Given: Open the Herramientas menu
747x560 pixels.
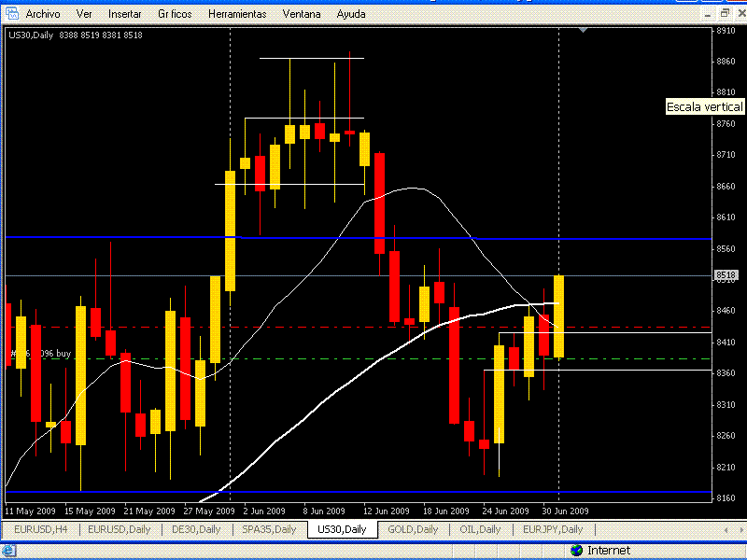Looking at the screenshot, I should click(x=237, y=14).
